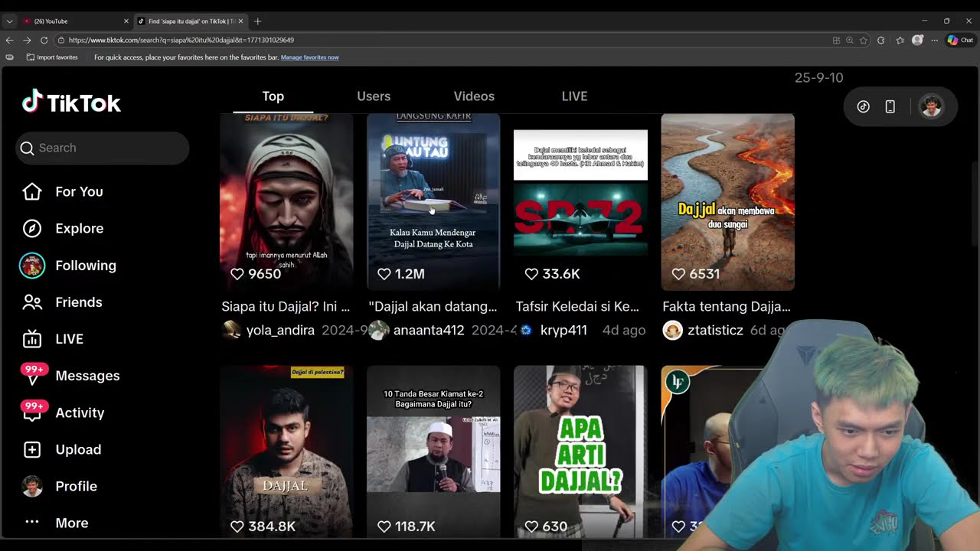Expand the tab search dropdown
The height and width of the screenshot is (551, 980).
click(9, 21)
